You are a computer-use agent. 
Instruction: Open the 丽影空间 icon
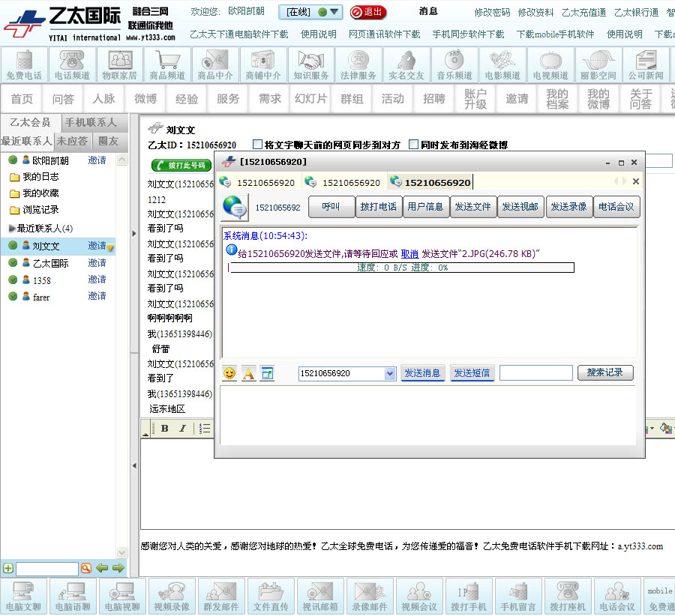[x=598, y=65]
